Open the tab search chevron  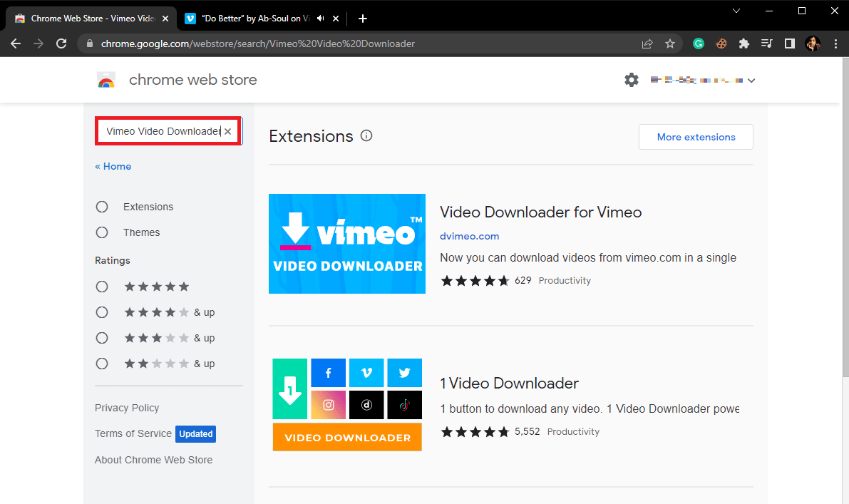(x=736, y=11)
